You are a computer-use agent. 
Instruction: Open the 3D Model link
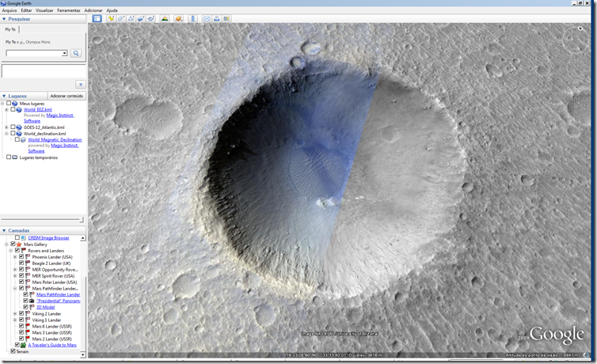(x=46, y=307)
